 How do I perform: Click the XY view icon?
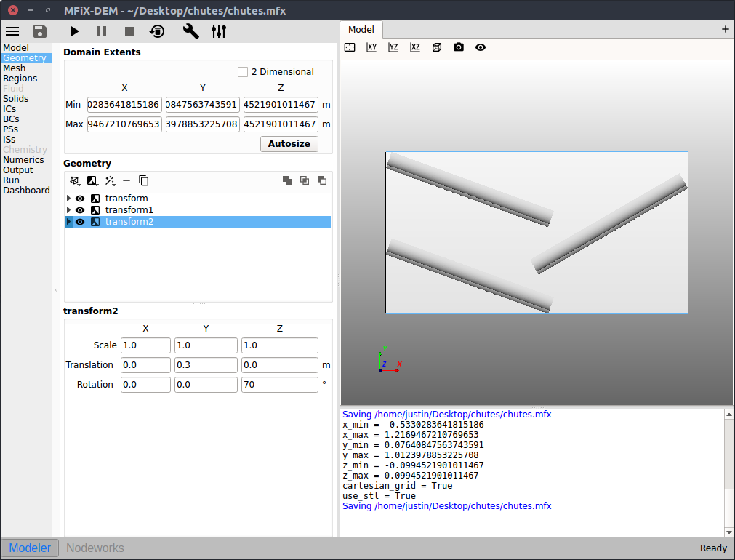371,47
